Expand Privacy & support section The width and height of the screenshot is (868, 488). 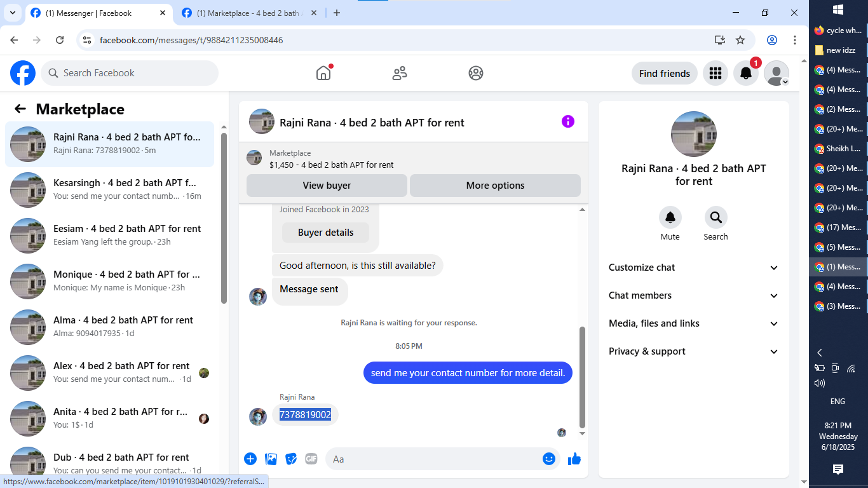coord(694,351)
